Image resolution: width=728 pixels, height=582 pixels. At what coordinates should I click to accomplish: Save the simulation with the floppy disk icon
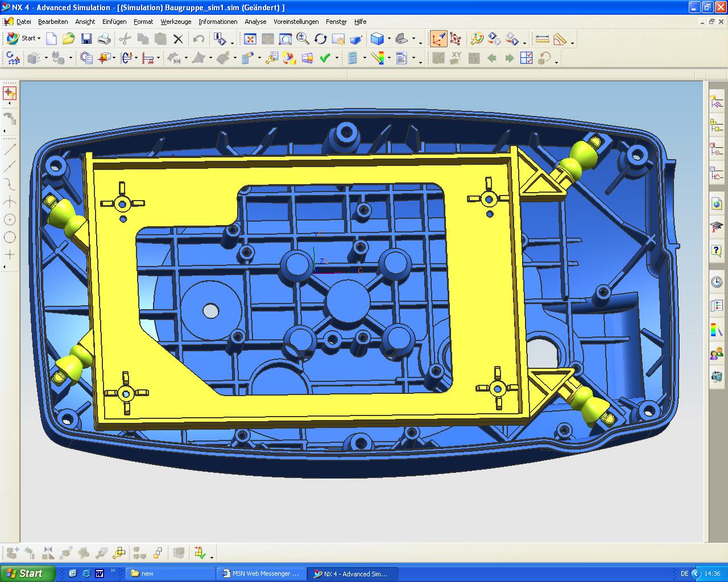click(86, 39)
